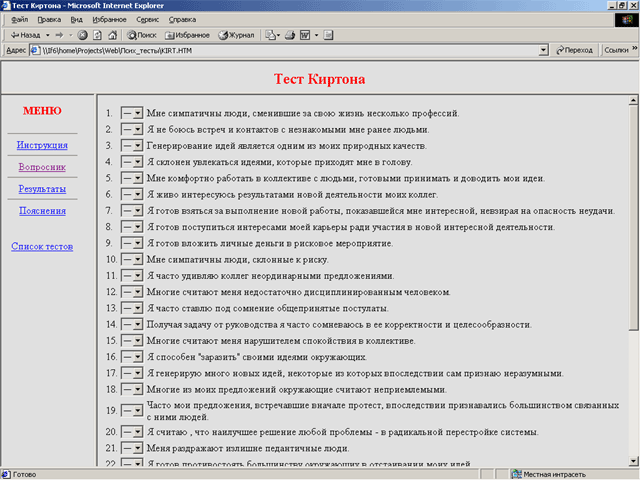Image resolution: width=640 pixels, height=480 pixels.
Task: Print the page with the printer icon
Action: point(290,35)
